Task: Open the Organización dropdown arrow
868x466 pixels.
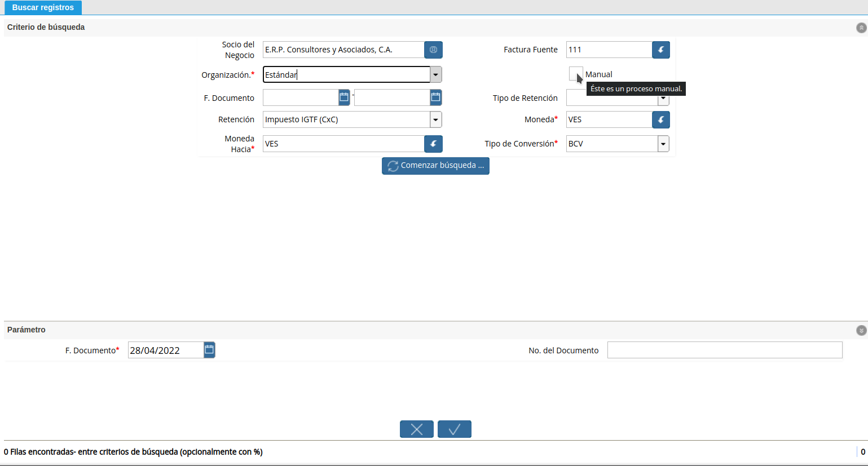Action: (436, 74)
